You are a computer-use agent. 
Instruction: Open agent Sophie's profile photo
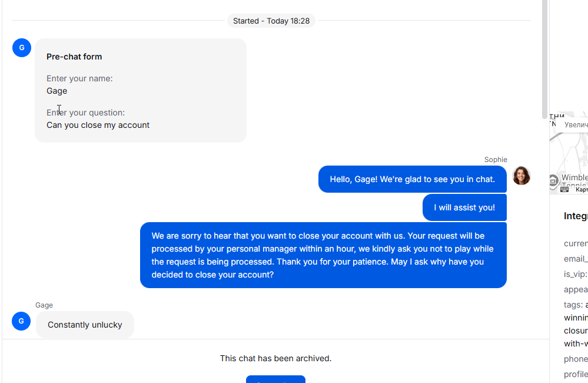click(x=521, y=176)
